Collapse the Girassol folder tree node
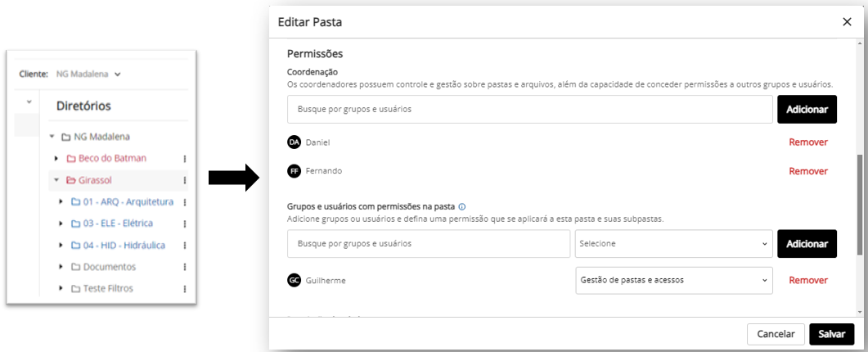868x352 pixels. pos(56,180)
